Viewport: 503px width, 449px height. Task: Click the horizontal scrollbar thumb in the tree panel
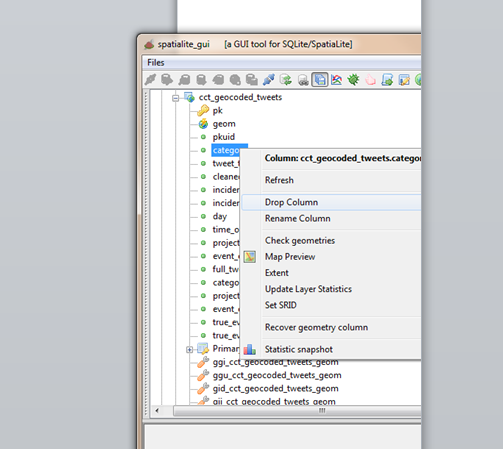pos(297,411)
